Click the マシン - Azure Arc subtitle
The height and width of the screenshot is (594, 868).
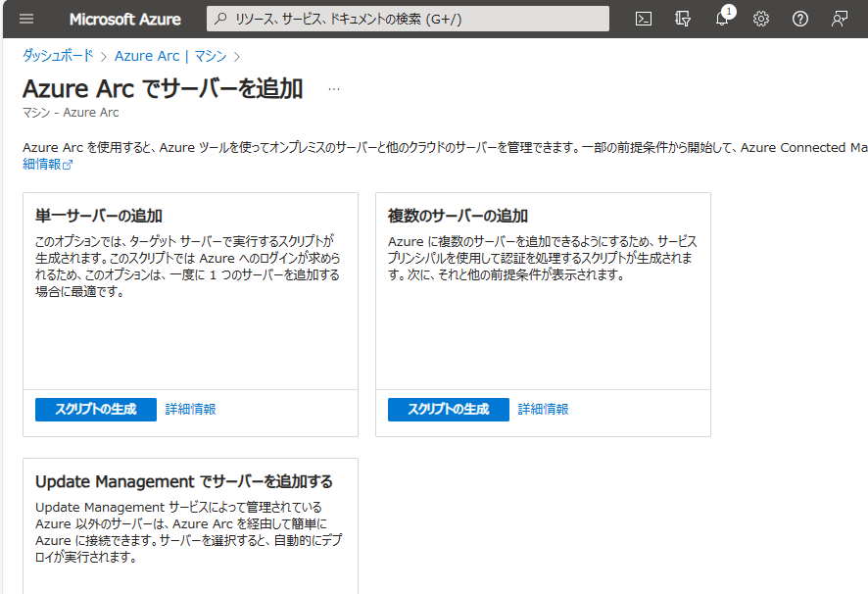click(x=72, y=113)
